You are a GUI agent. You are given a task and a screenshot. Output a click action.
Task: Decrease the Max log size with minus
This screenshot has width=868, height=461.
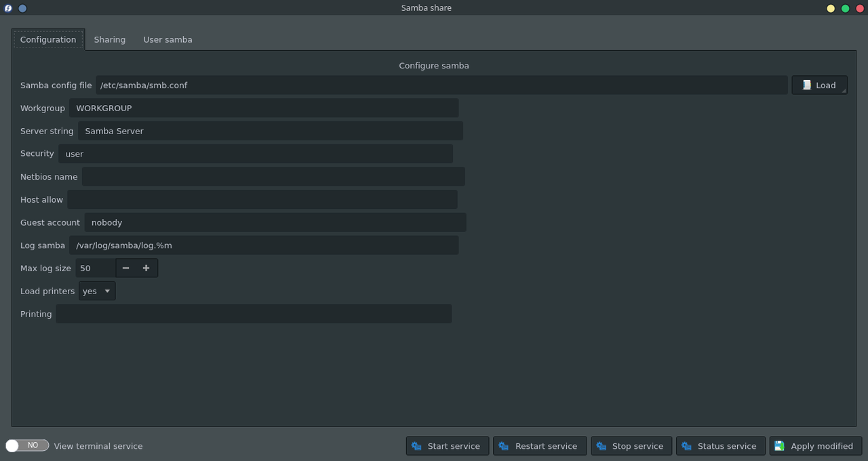pyautogui.click(x=126, y=268)
